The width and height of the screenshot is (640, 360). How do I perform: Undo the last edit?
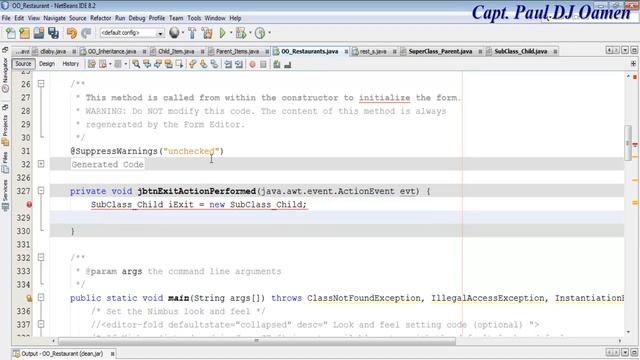point(71,33)
